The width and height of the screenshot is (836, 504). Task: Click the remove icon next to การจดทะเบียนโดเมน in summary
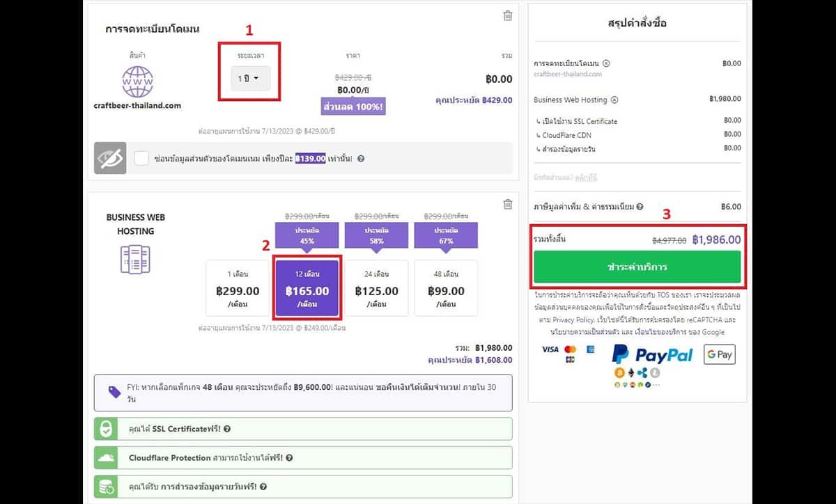[x=606, y=63]
